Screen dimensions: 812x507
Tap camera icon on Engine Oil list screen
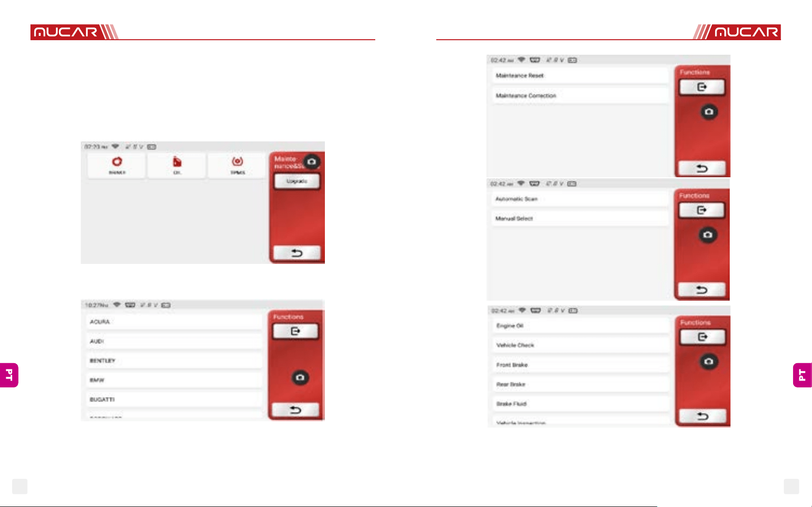709,362
